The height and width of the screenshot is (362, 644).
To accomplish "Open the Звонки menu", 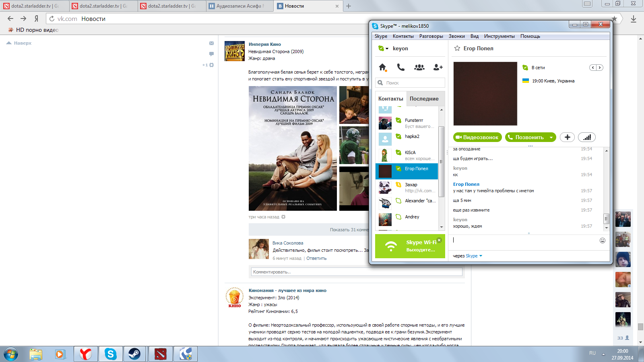I will coord(457,36).
